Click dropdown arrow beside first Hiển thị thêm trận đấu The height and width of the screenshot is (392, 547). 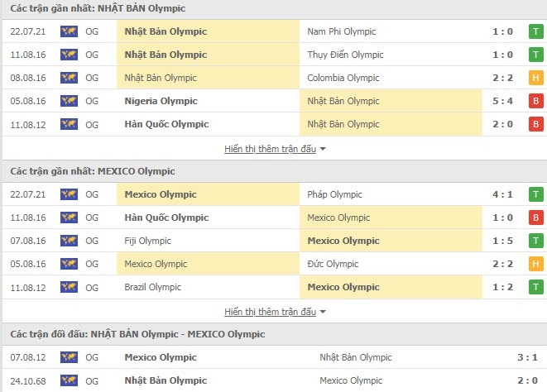click(323, 149)
